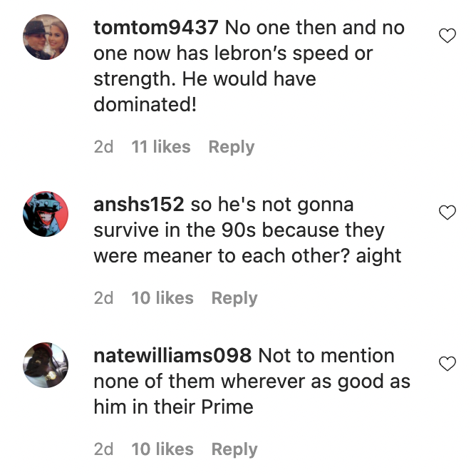Screen dimensions: 476x475
Task: Show the 11 likes on tomtom9437's comment
Action: pos(161,147)
